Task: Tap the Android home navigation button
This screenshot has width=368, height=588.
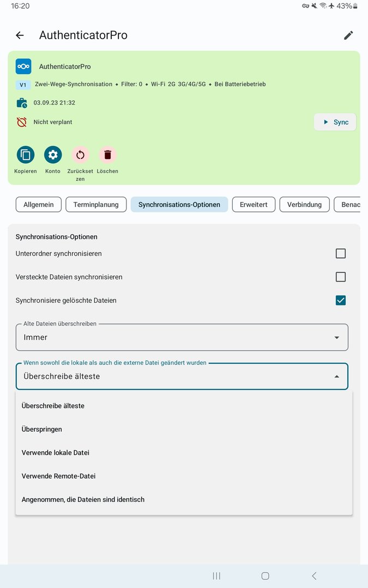Action: point(265,576)
